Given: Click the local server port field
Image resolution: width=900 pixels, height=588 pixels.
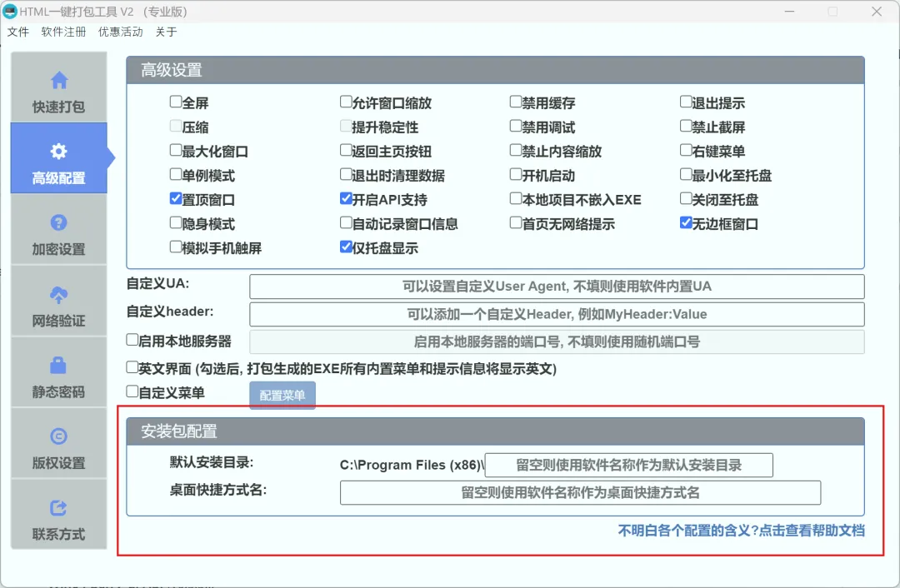Looking at the screenshot, I should [x=557, y=342].
